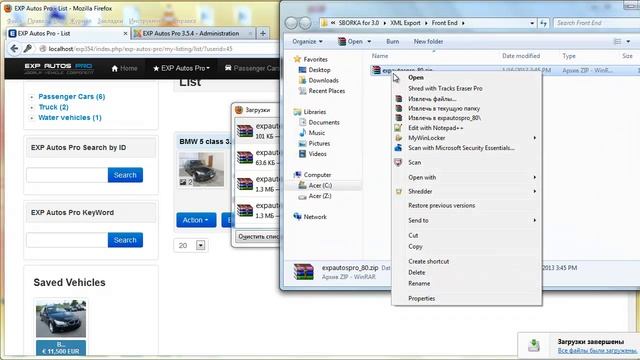
Task: Choose Извлечь в expautospro_80\ entry
Action: [444, 118]
